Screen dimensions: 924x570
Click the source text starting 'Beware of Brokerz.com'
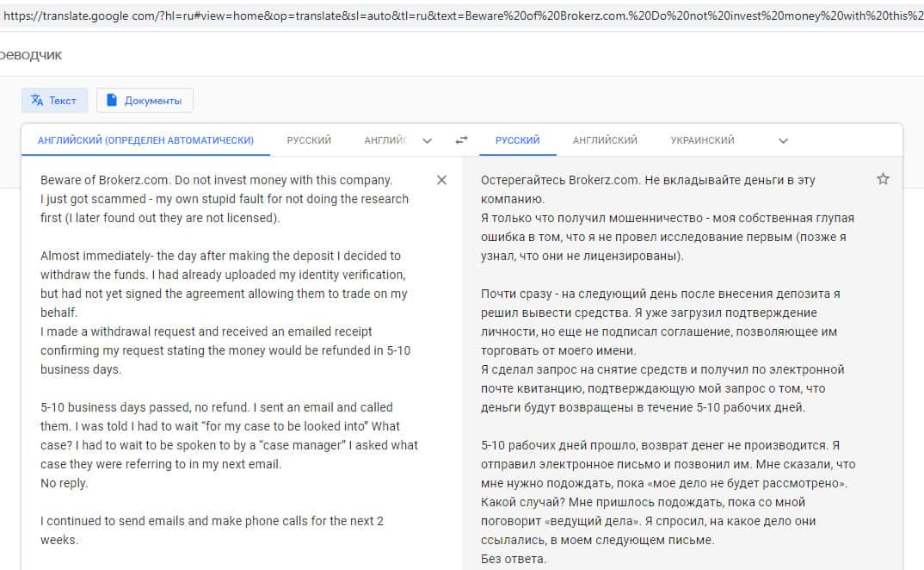pyautogui.click(x=216, y=180)
